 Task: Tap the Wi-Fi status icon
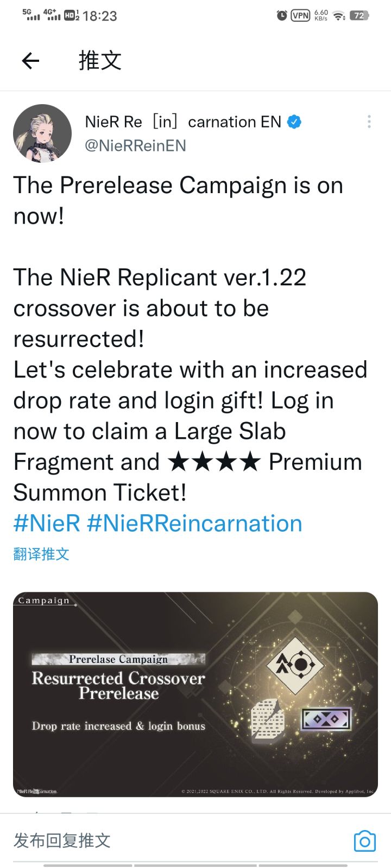click(x=339, y=16)
